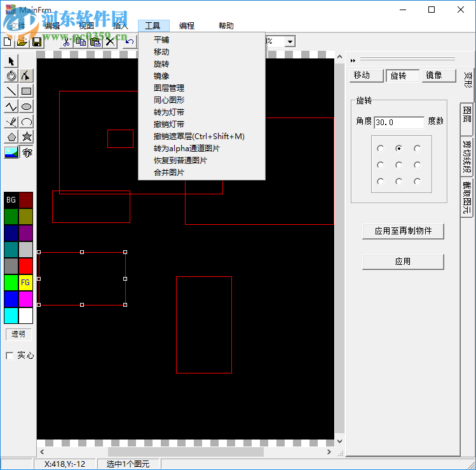Open the zoom percentage dropdown

(x=290, y=41)
